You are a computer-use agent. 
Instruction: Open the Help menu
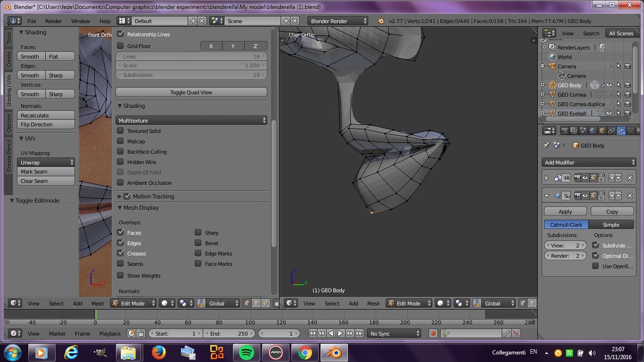105,21
